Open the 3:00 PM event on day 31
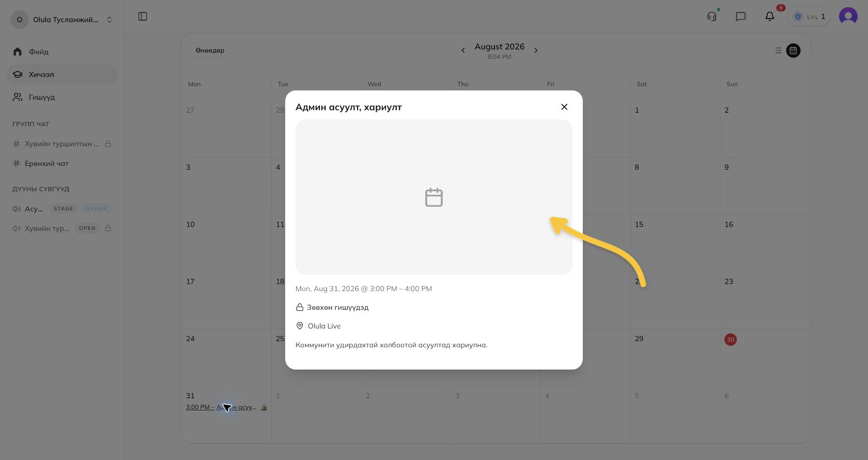 (x=226, y=407)
